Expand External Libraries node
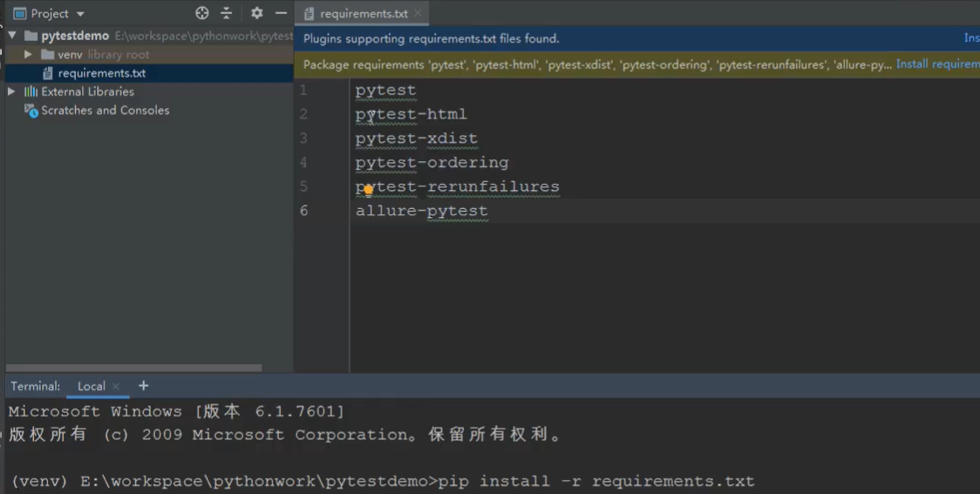Screen dimensions: 980x494 tap(12, 91)
